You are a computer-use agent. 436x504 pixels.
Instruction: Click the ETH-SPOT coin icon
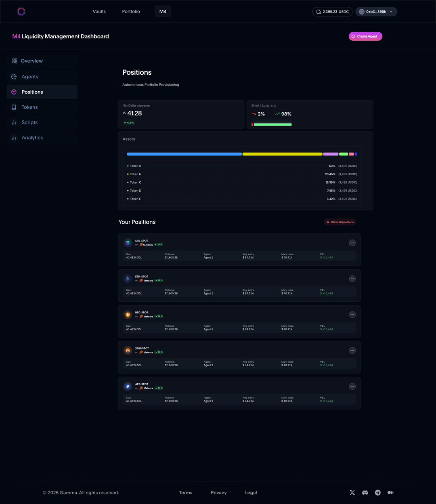click(128, 279)
